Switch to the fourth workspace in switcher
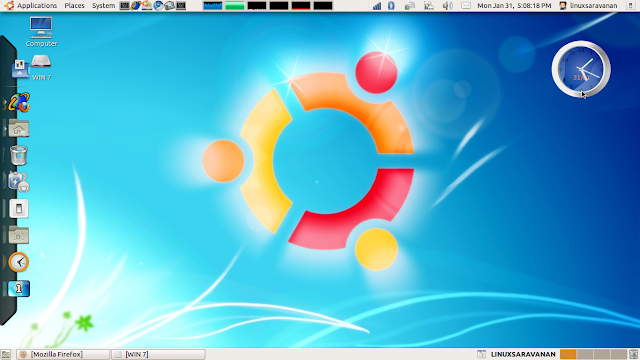Screen dimensions: 640x360 (618, 354)
